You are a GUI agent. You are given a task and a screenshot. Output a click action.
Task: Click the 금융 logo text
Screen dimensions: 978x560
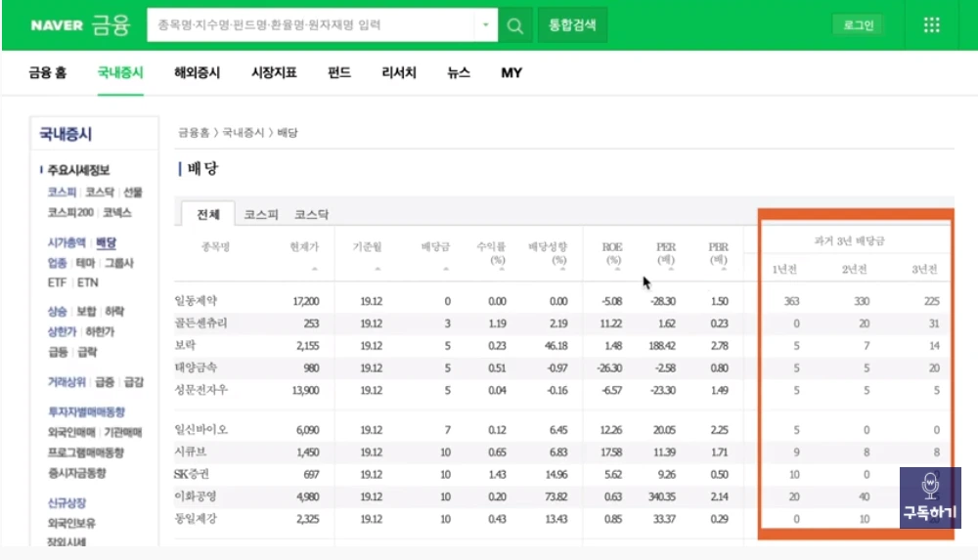(x=111, y=25)
